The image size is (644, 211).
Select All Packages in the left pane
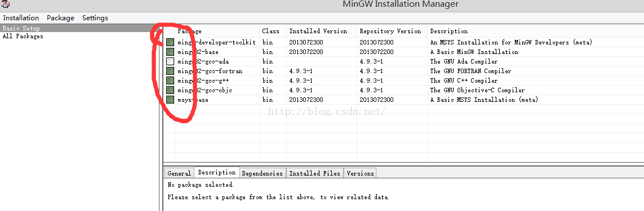(x=23, y=36)
